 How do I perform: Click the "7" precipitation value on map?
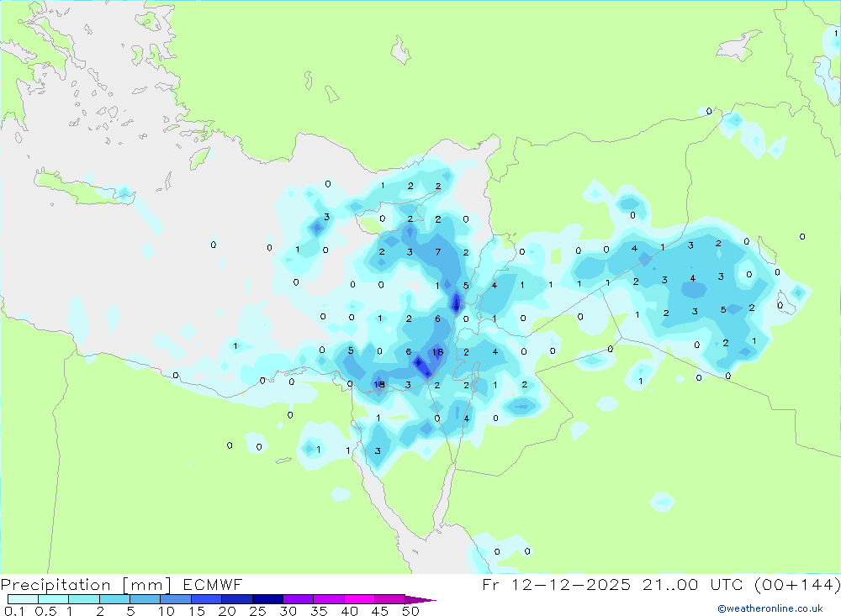tap(438, 252)
